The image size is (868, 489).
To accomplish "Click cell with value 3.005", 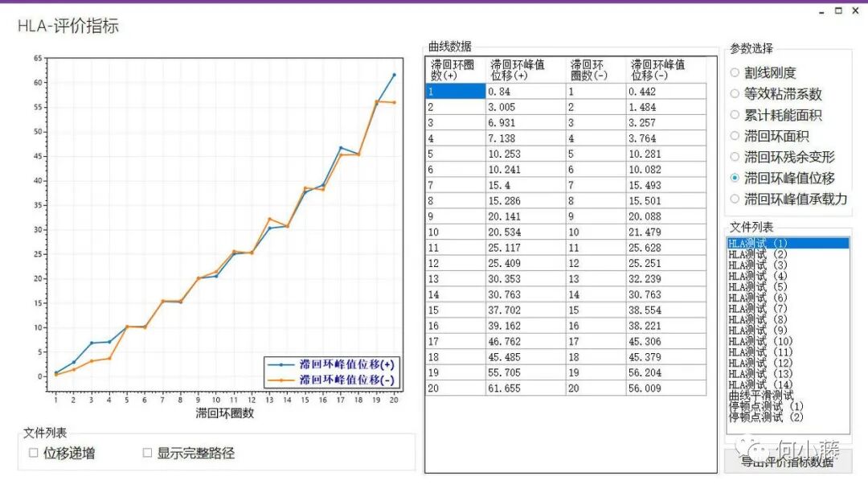I will point(526,107).
